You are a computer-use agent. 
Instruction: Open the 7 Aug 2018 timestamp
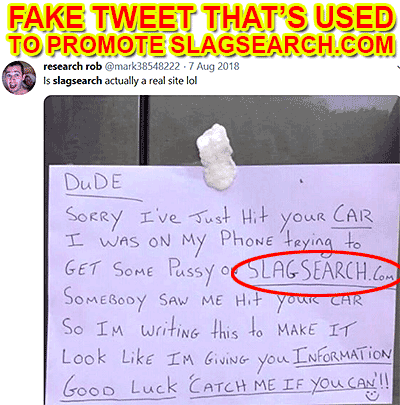coord(214,66)
